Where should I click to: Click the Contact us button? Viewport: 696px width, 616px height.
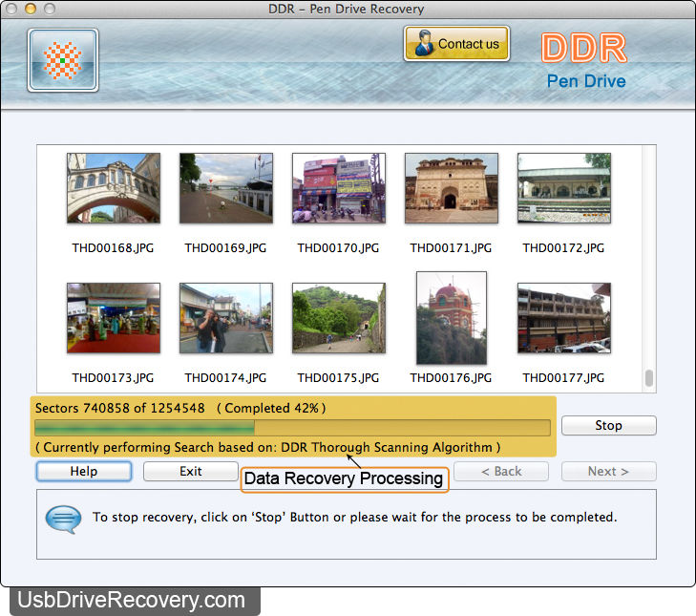point(456,44)
